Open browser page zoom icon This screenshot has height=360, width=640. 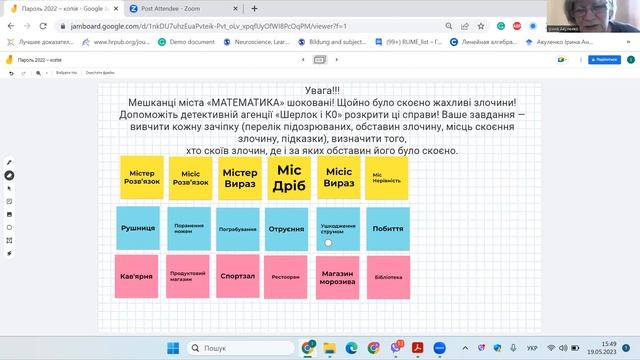(449, 26)
